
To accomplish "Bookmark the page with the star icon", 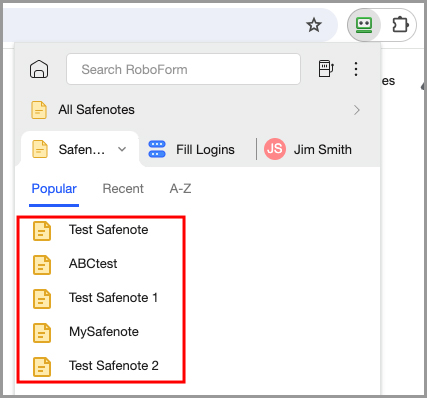I will point(314,25).
